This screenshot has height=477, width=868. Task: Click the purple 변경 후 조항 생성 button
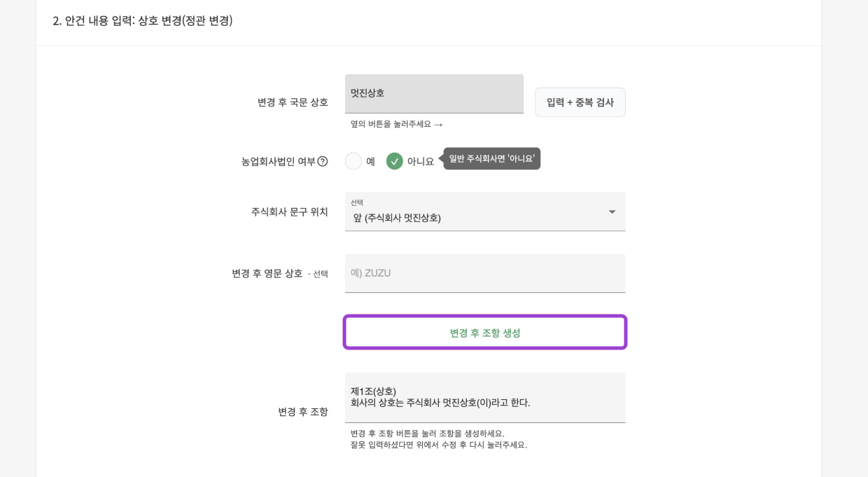pyautogui.click(x=485, y=331)
